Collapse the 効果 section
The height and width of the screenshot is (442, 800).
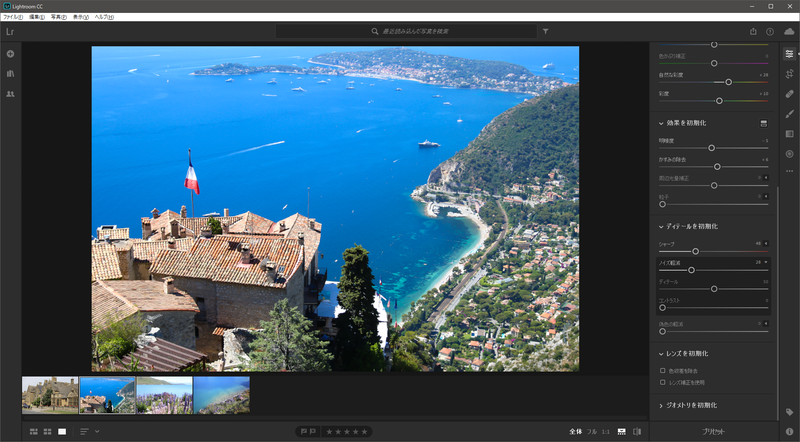661,124
